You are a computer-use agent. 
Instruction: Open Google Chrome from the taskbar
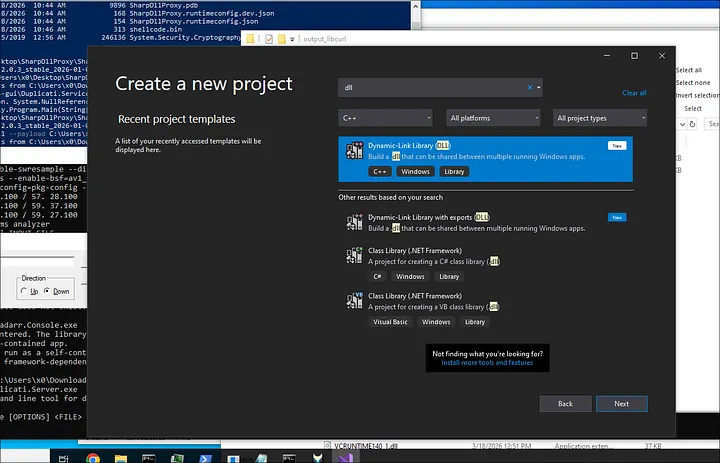pos(93,458)
